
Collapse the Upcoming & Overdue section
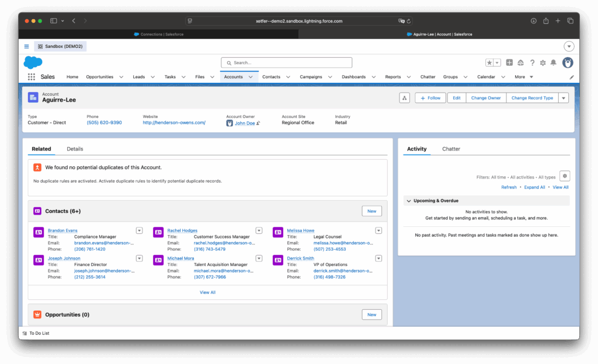409,201
